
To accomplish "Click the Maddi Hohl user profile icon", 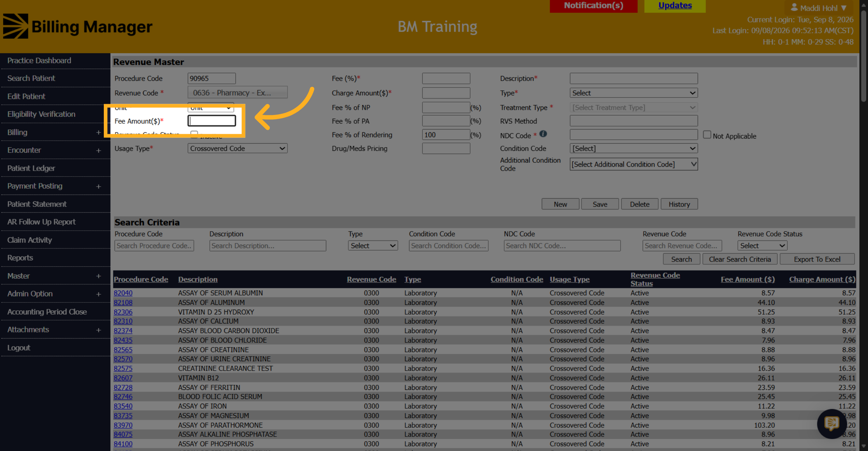I will (x=794, y=7).
